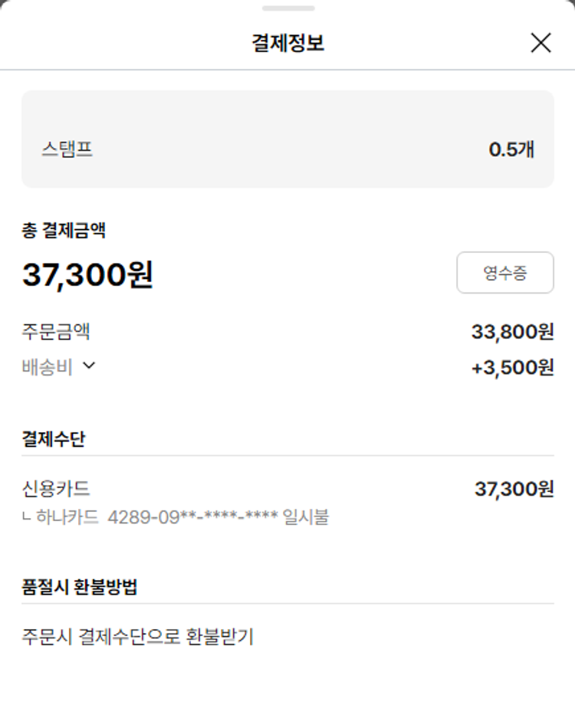Select the large bold 37,300원 total
This screenshot has width=575, height=728.
87,274
